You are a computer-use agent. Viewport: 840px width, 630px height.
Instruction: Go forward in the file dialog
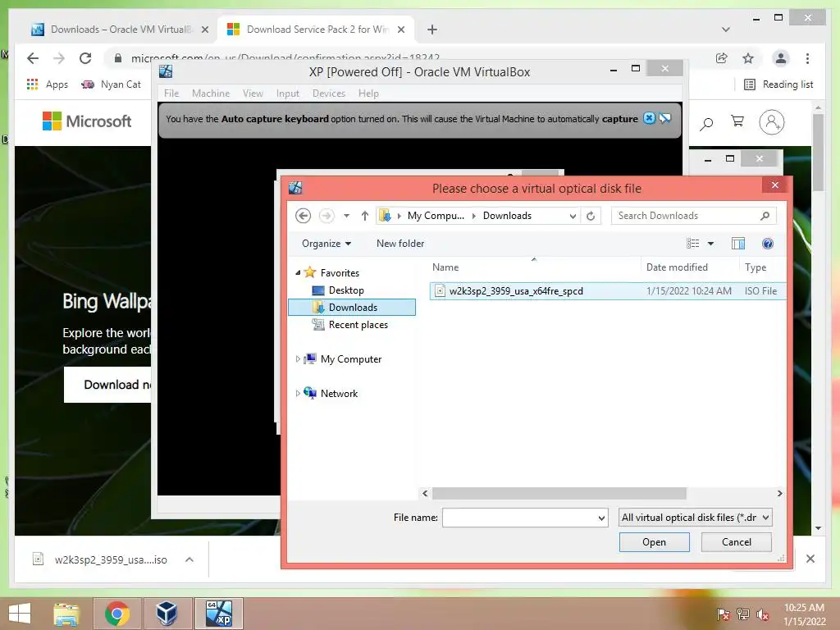(x=326, y=216)
